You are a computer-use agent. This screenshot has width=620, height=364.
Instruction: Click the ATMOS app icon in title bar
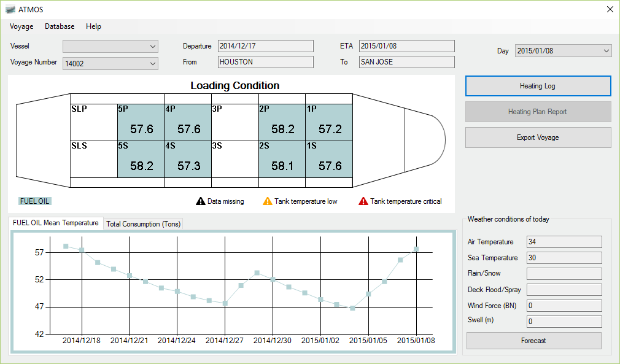(10, 10)
